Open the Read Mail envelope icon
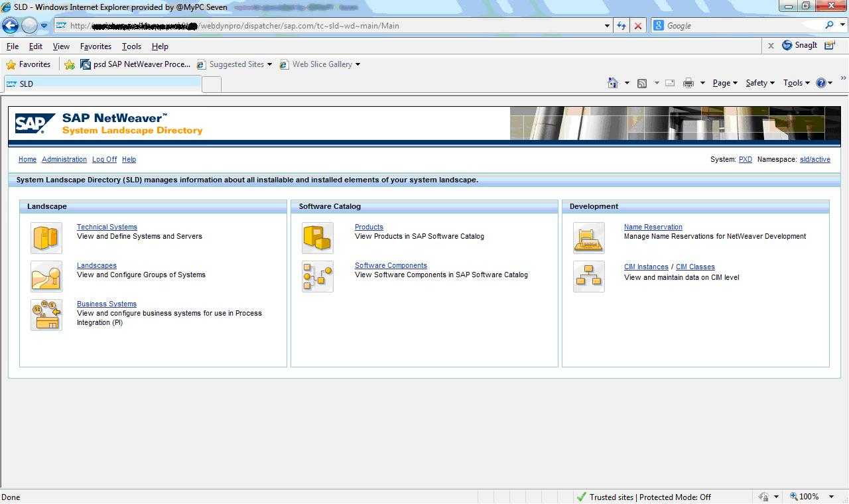The height and width of the screenshot is (504, 849). [x=670, y=83]
